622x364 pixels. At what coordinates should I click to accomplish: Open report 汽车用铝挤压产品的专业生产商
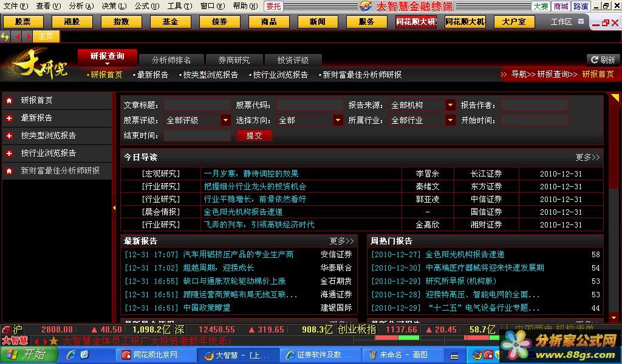pyautogui.click(x=238, y=254)
